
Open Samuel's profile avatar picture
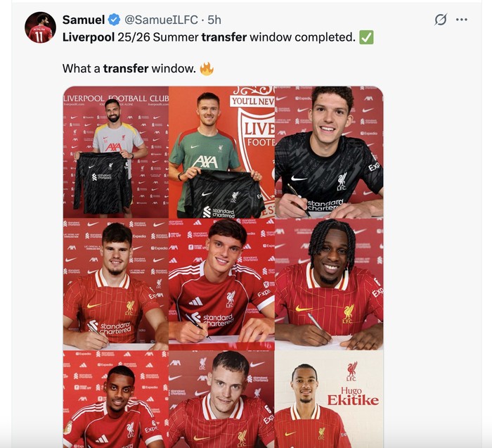[x=40, y=27]
